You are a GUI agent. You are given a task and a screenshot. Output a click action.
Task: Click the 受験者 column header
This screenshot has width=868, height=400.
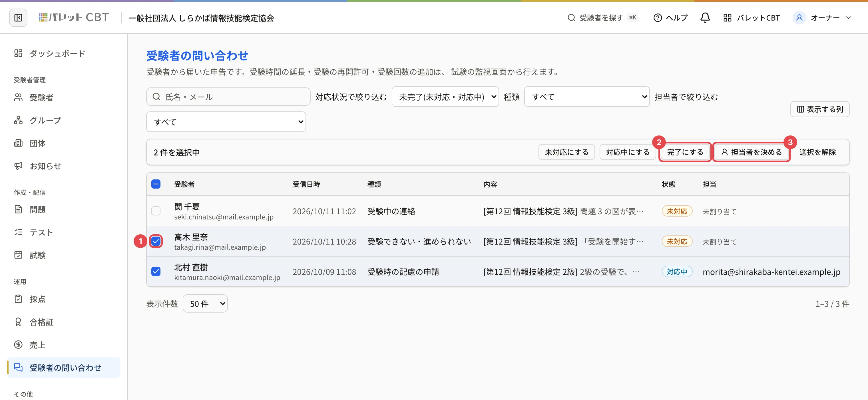[184, 184]
